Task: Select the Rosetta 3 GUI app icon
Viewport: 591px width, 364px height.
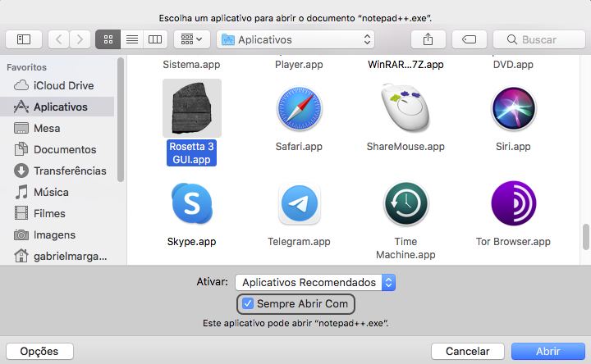Action: tap(192, 108)
